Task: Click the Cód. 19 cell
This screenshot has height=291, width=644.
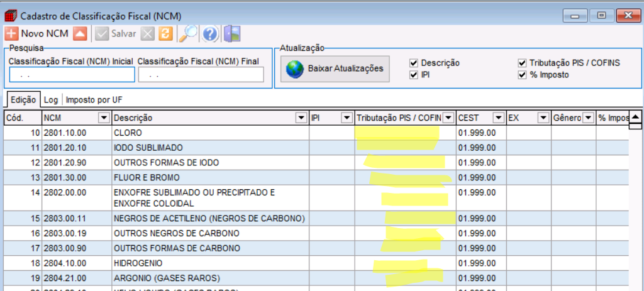Action: click(23, 278)
